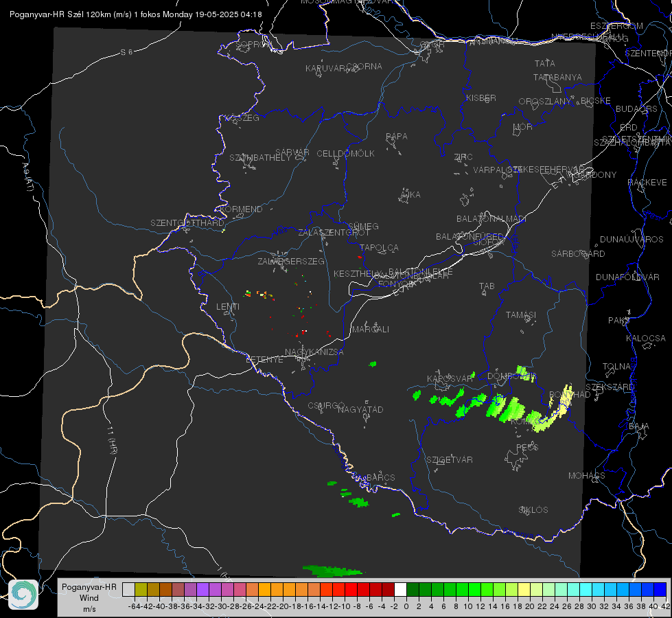Click the SÜMEG city label
This screenshot has height=618, width=672.
[x=363, y=226]
